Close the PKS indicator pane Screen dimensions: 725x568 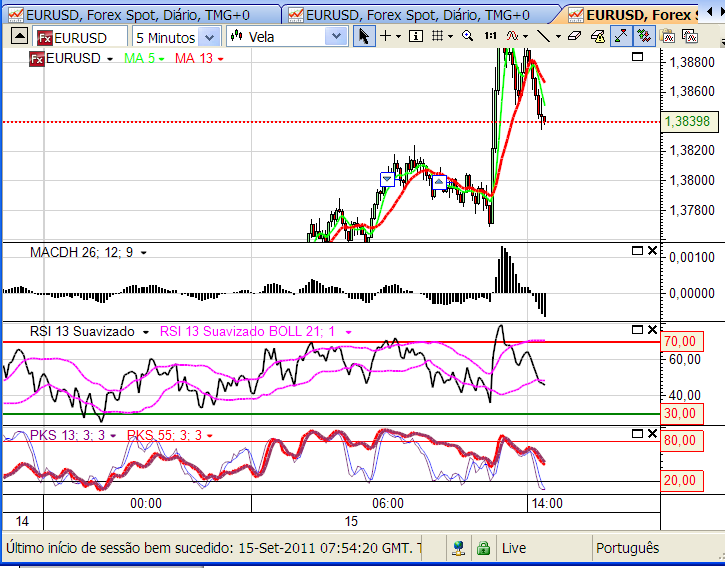point(652,434)
